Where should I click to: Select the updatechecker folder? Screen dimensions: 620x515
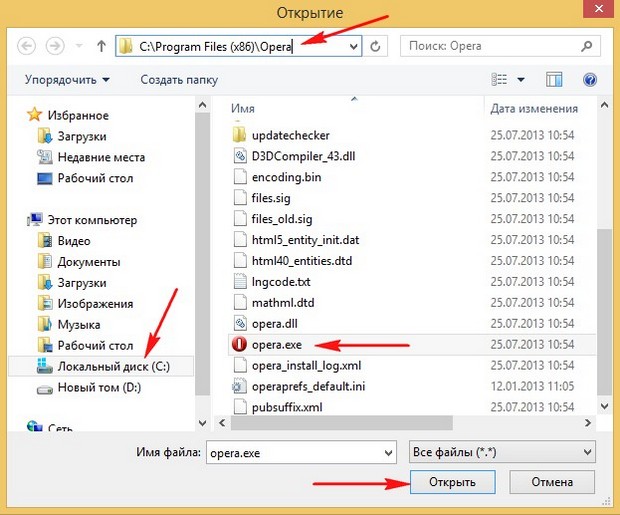pos(291,135)
